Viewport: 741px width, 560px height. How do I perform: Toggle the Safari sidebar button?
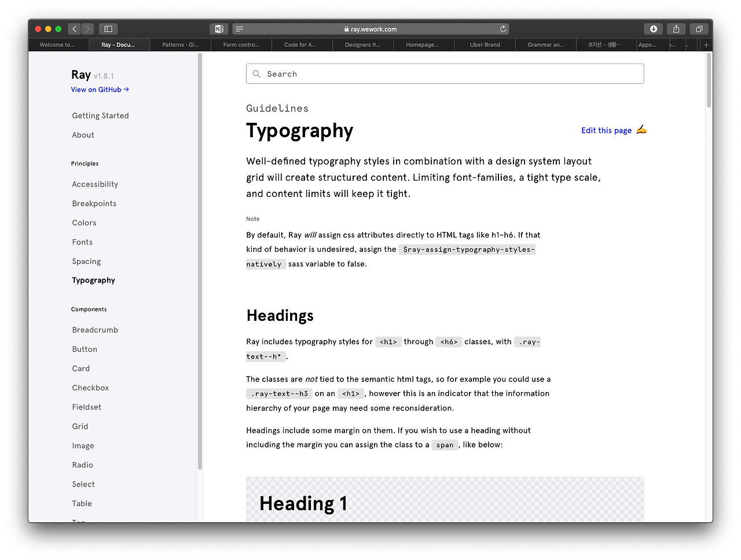point(108,29)
